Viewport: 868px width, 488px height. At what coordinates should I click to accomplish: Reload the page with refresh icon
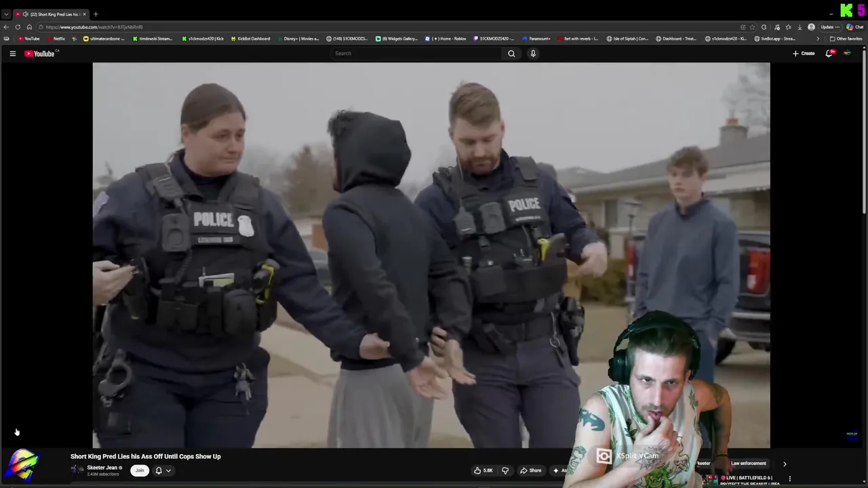tap(18, 27)
